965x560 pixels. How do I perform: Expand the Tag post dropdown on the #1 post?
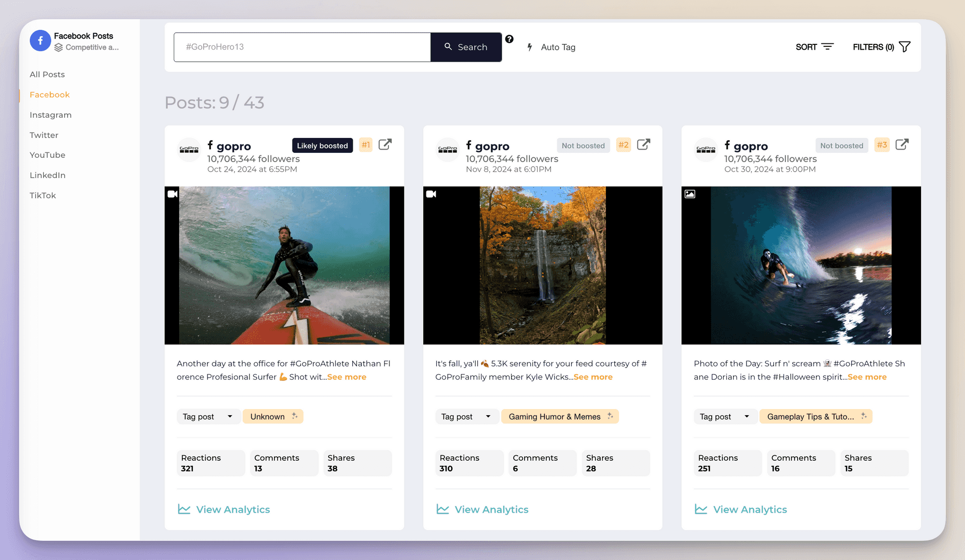(208, 416)
